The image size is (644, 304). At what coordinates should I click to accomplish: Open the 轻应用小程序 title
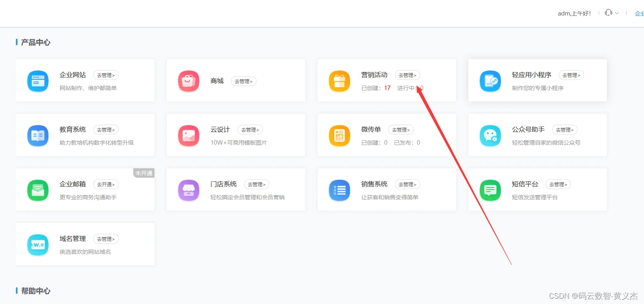[x=532, y=75]
